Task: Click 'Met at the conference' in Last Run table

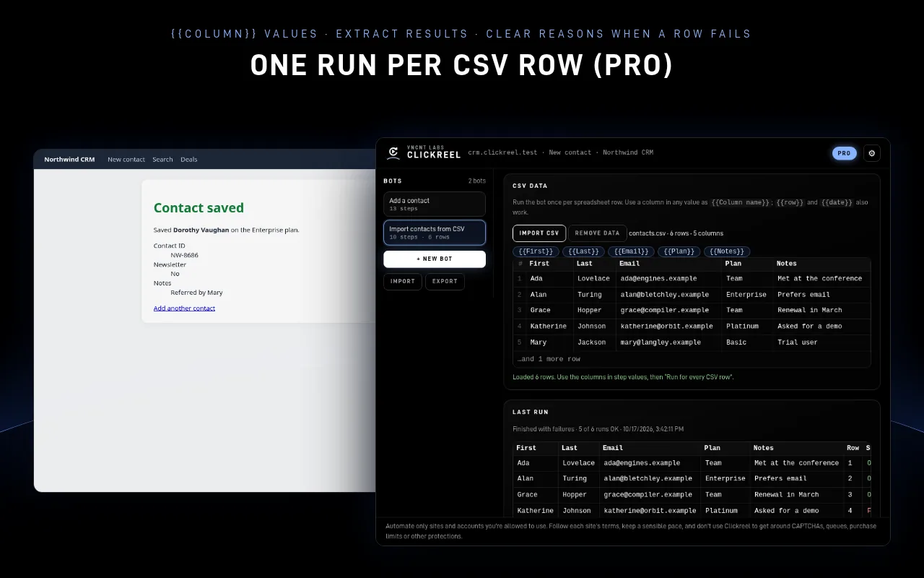Action: [x=796, y=463]
